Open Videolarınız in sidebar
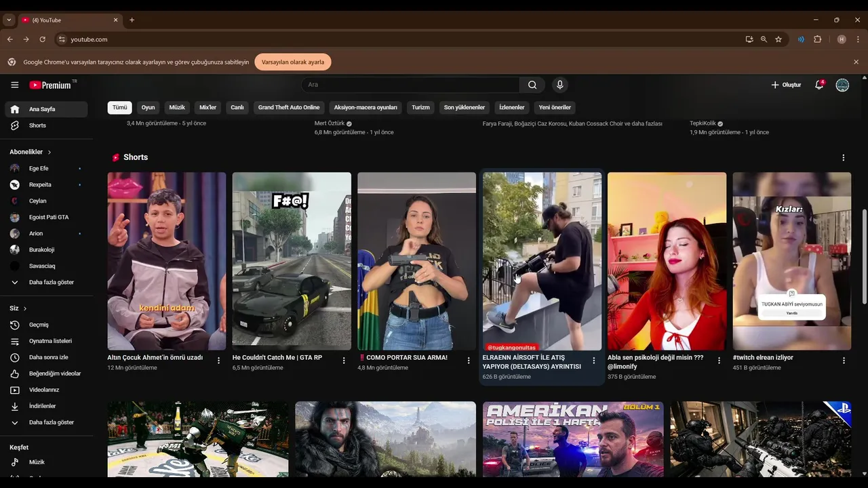 tap(46, 390)
